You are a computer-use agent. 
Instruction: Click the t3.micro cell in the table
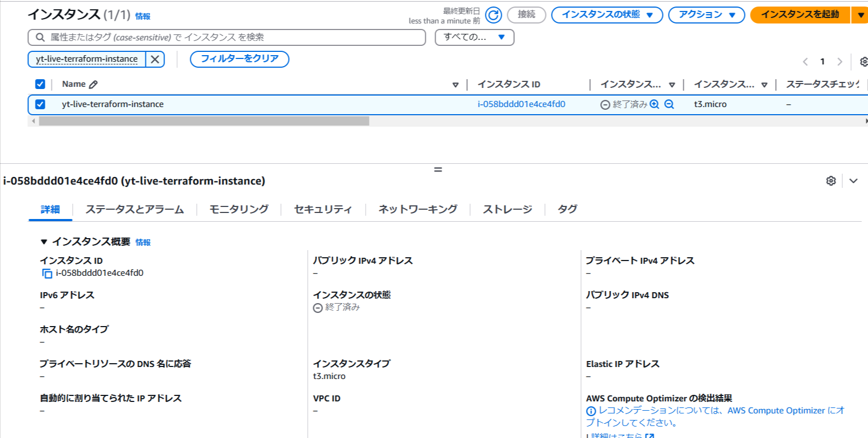[x=710, y=104]
